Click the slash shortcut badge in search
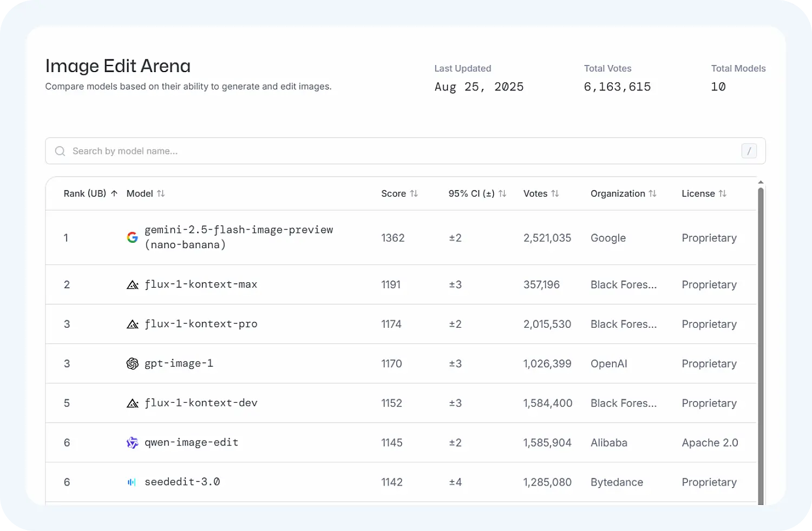 click(749, 151)
